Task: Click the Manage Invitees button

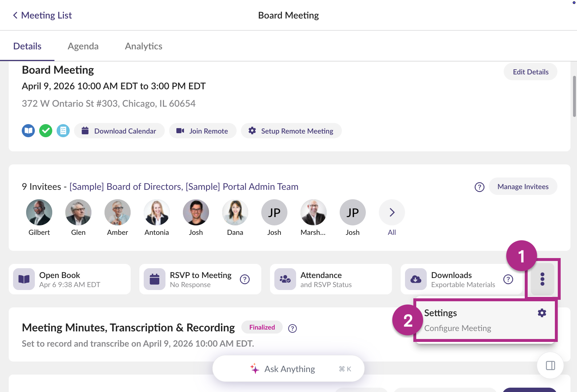Action: [x=523, y=187]
